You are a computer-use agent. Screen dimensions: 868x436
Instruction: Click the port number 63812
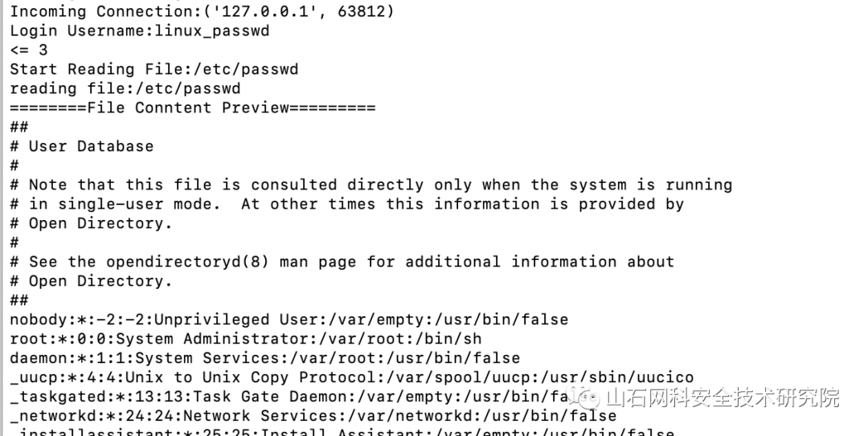tap(362, 11)
